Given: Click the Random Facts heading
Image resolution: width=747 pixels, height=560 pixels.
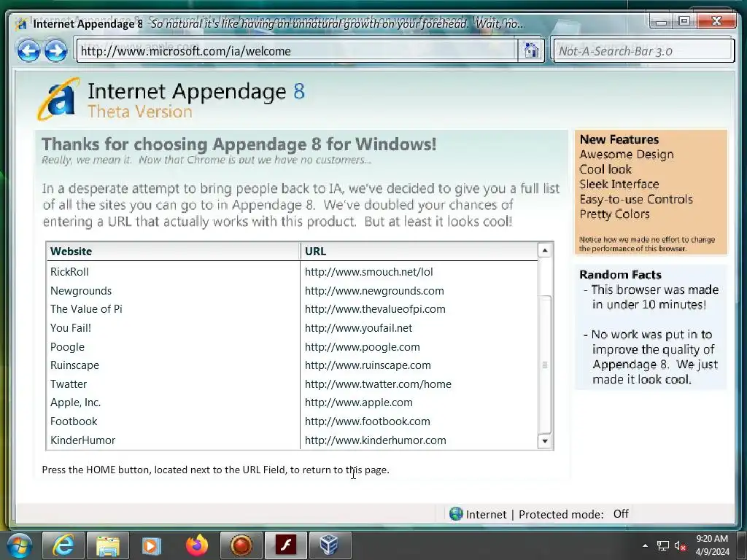Looking at the screenshot, I should click(620, 275).
